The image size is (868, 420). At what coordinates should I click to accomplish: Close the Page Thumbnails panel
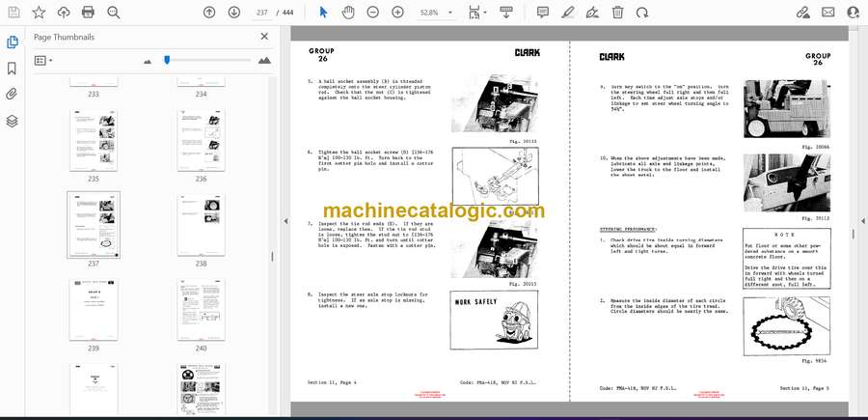264,37
